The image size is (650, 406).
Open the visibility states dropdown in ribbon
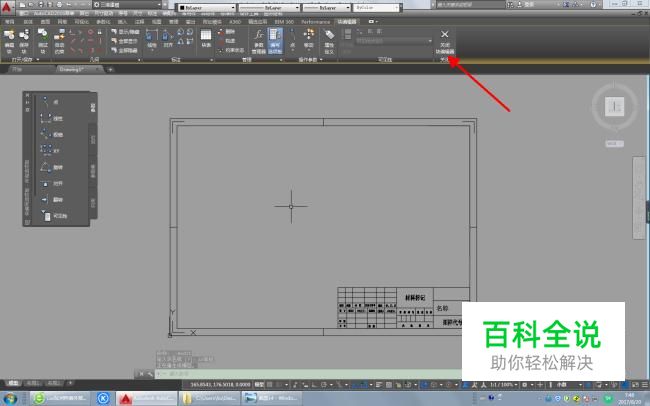click(x=394, y=41)
